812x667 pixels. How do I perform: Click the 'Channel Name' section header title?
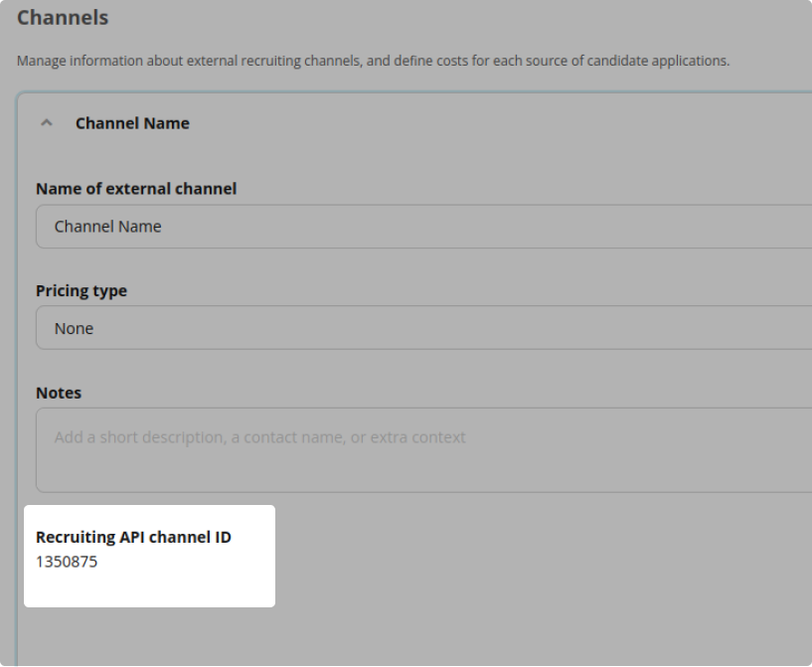click(132, 124)
